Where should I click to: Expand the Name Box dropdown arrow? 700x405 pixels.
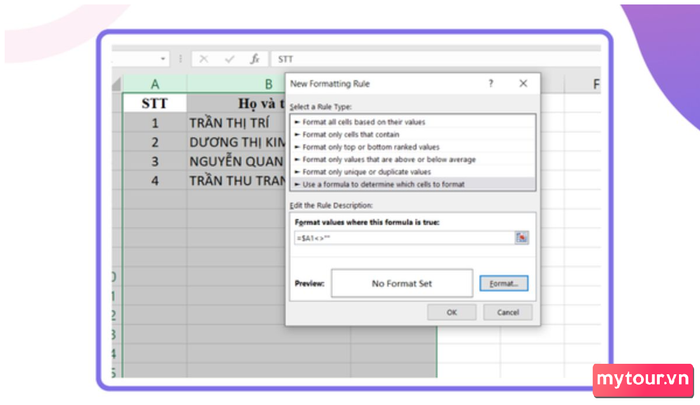point(163,59)
